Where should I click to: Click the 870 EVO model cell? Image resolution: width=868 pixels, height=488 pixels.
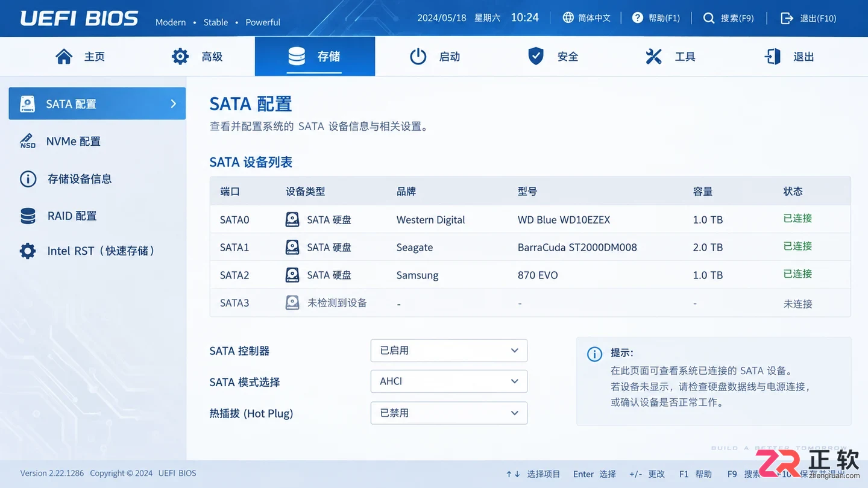pyautogui.click(x=538, y=275)
